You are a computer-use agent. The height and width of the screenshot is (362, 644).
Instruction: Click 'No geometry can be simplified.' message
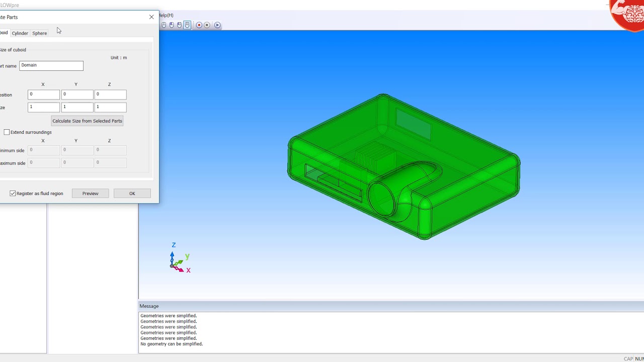point(172,344)
